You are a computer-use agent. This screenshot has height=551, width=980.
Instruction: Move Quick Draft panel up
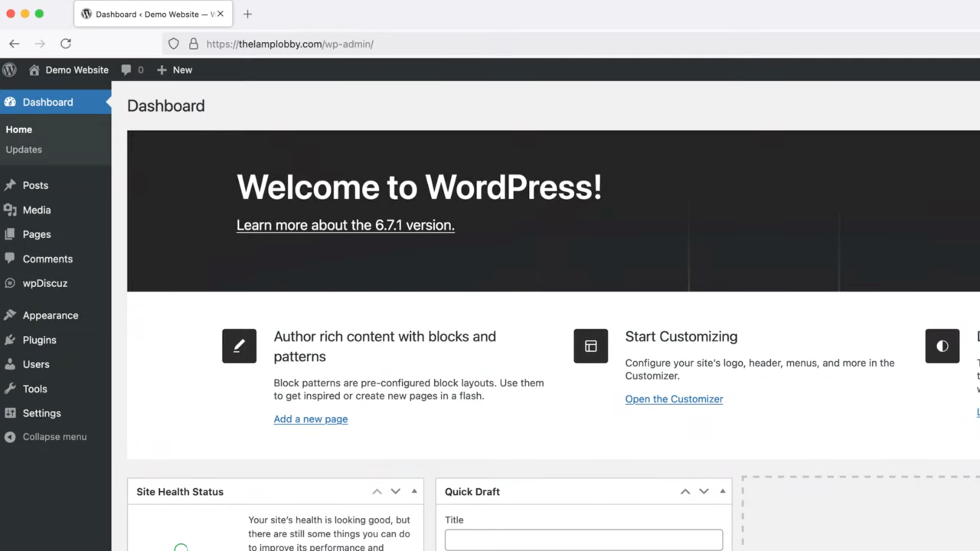tap(685, 491)
